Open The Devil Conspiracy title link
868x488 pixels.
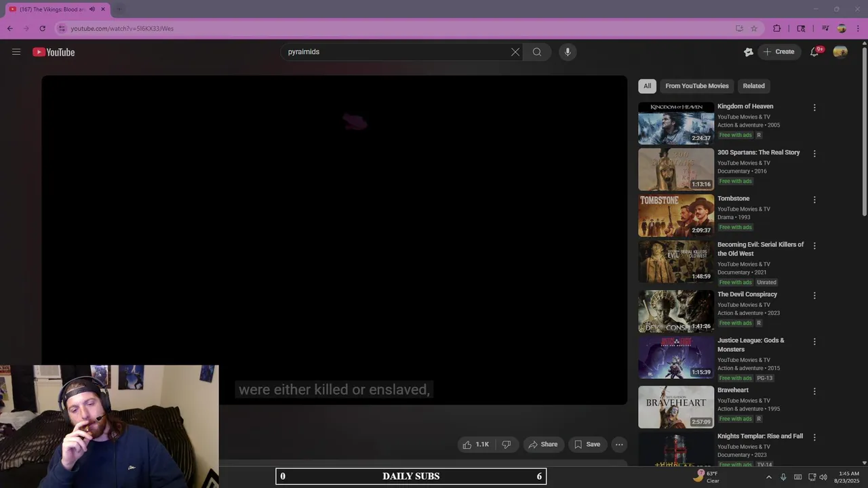(747, 294)
